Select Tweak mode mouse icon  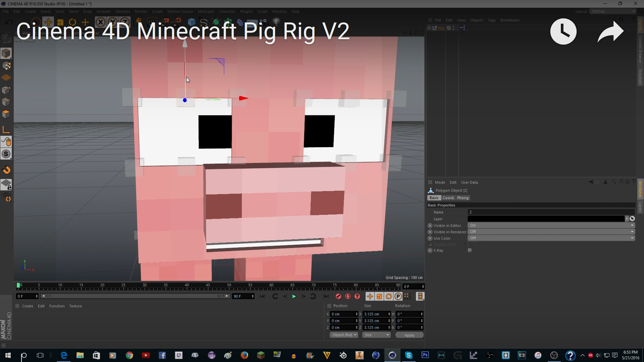click(6, 142)
